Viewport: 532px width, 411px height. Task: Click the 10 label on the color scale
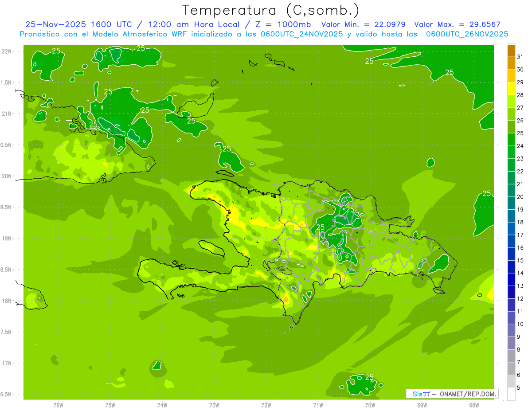[520, 324]
